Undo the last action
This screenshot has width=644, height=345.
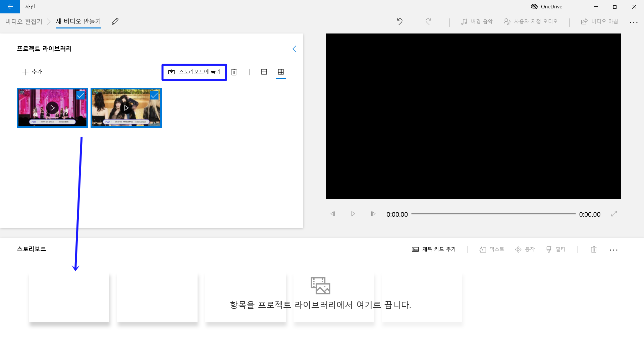pyautogui.click(x=399, y=21)
